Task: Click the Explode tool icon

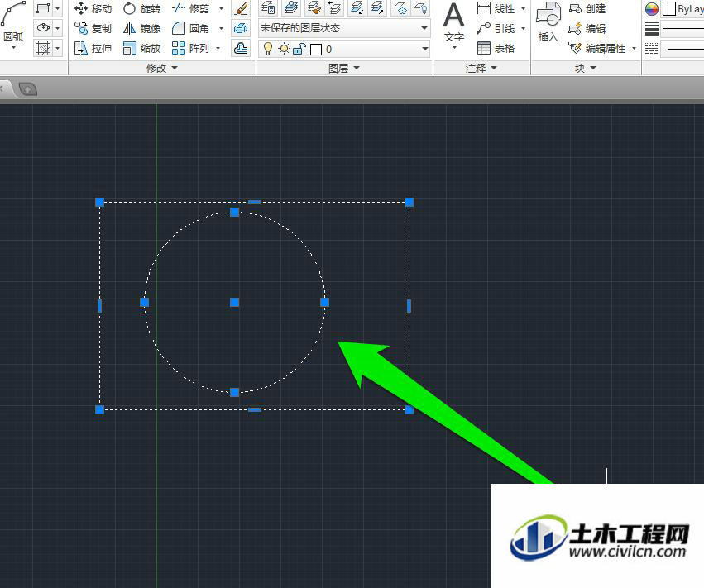Action: coord(241,28)
